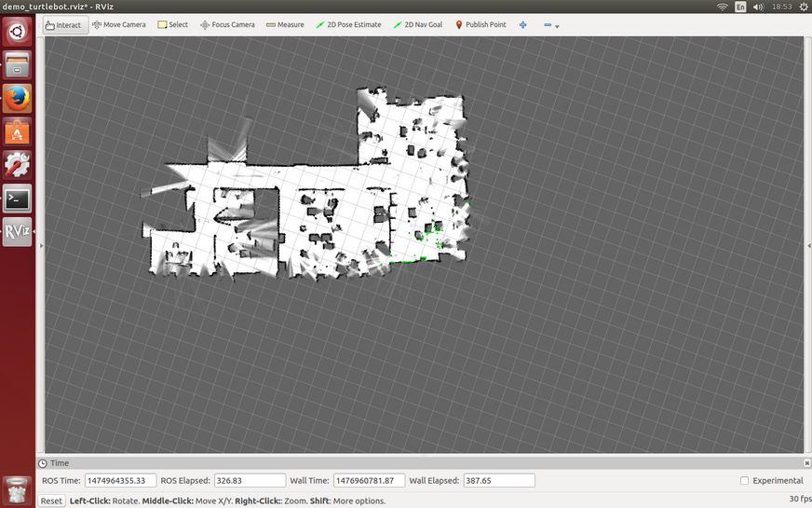Enable the Focus Camera tool

pos(227,25)
